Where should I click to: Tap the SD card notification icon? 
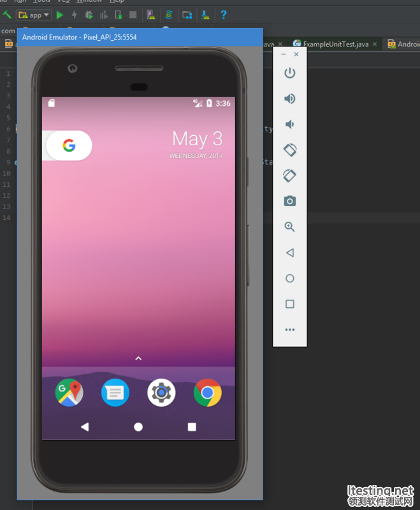52,103
